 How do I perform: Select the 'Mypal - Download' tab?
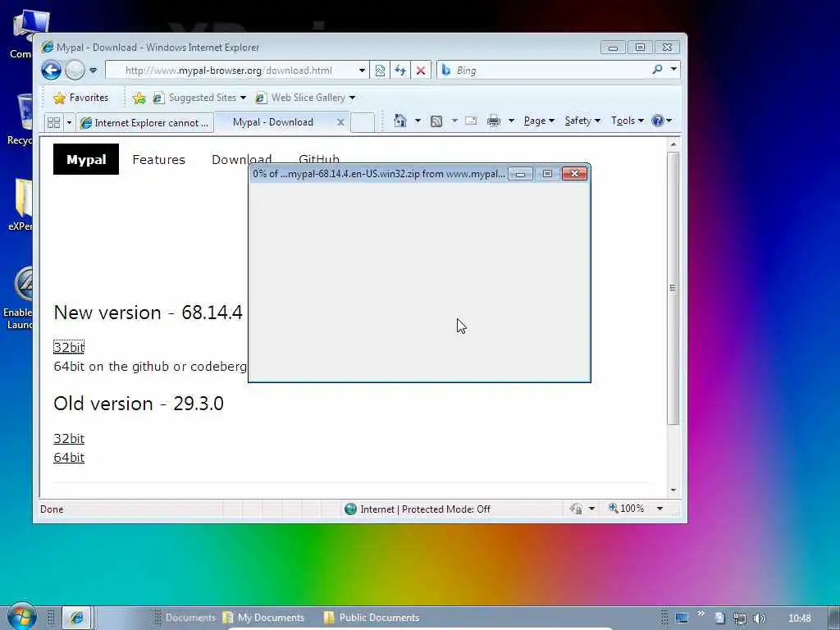click(273, 122)
